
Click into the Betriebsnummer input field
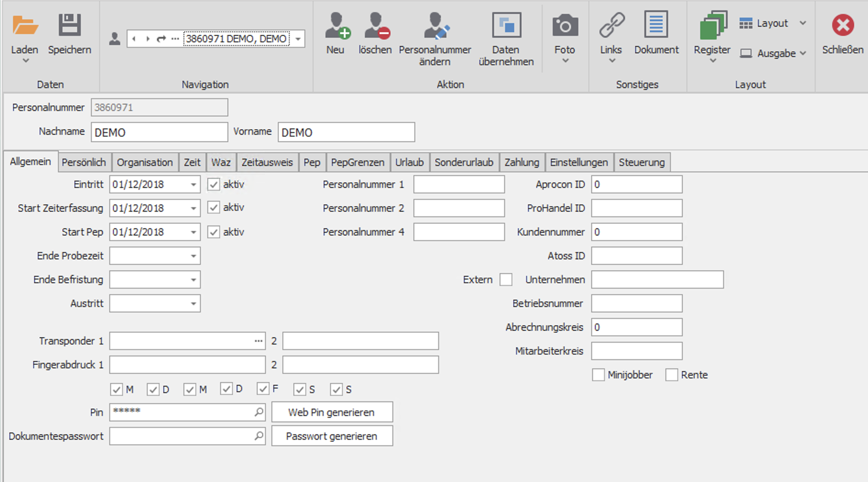[x=636, y=303]
